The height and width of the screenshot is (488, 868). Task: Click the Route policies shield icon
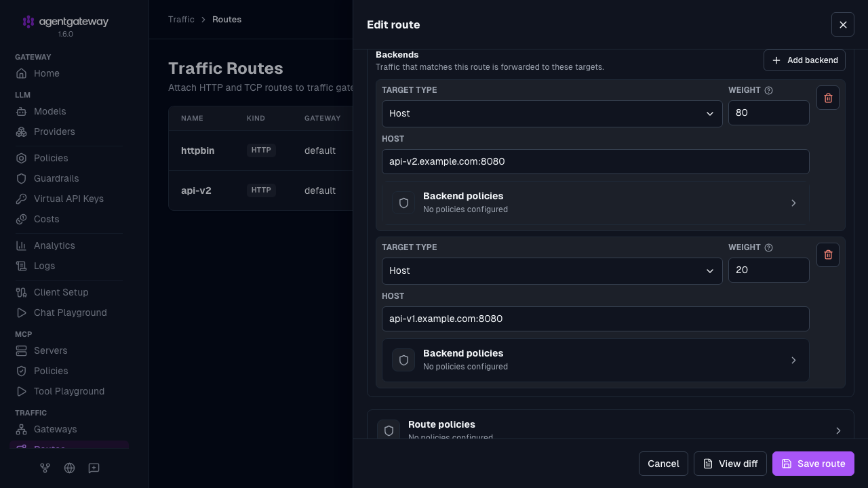[x=389, y=430]
